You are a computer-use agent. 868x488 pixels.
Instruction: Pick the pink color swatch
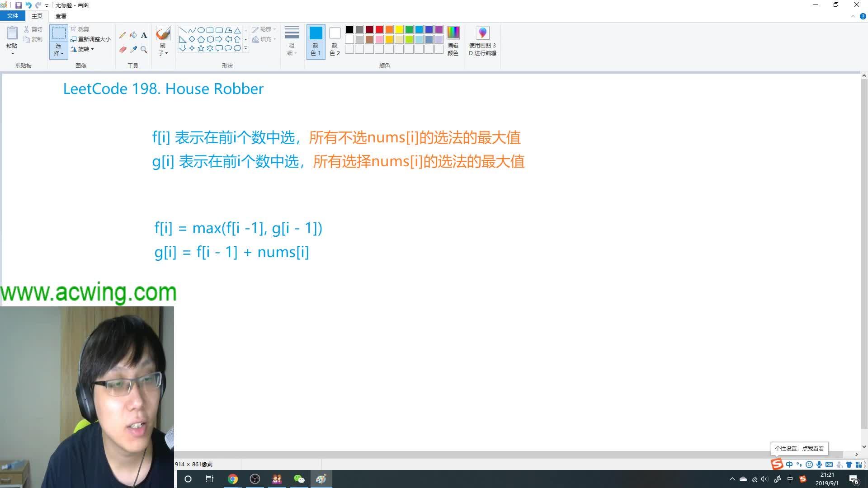tap(379, 39)
